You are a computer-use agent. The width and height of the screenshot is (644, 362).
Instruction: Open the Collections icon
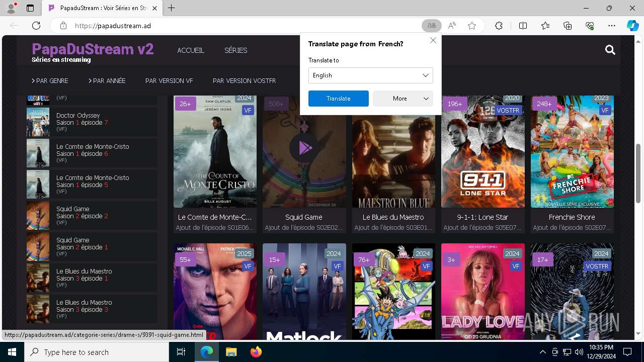point(568,26)
